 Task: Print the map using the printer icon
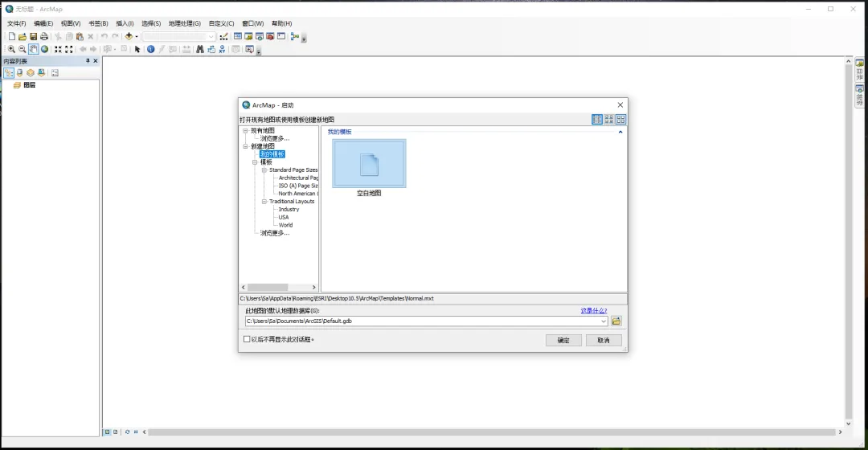pyautogui.click(x=44, y=36)
